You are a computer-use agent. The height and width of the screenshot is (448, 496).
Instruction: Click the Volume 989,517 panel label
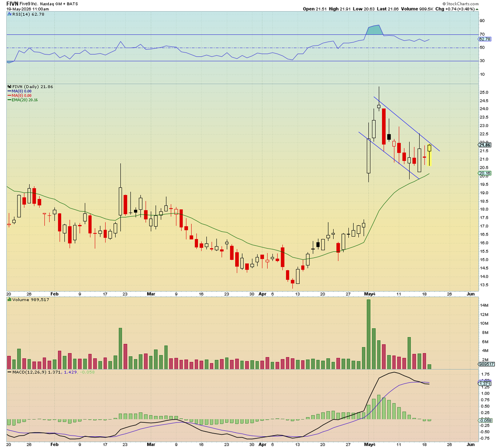pyautogui.click(x=31, y=299)
